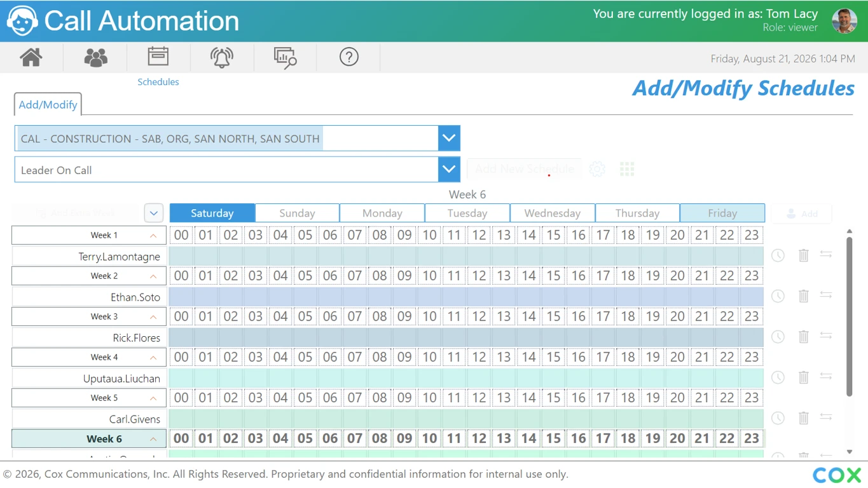Click the chevron dropdown beside Add Base Week
Viewport: 868px width, 488px height.
point(153,213)
